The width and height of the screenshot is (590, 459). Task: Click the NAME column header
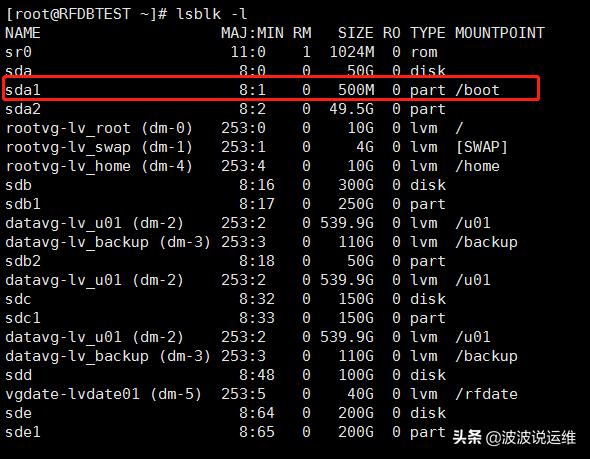[x=23, y=33]
